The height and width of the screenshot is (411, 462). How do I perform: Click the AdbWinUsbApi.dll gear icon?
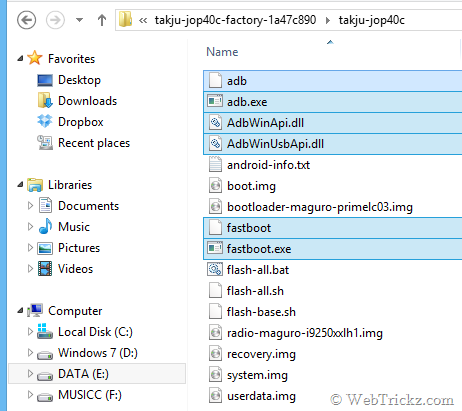point(215,144)
